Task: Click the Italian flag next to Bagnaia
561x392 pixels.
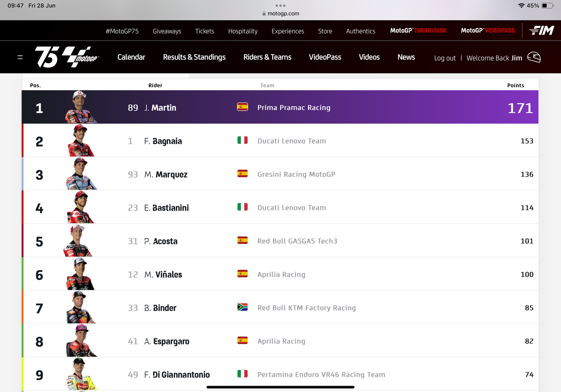Action: point(243,140)
